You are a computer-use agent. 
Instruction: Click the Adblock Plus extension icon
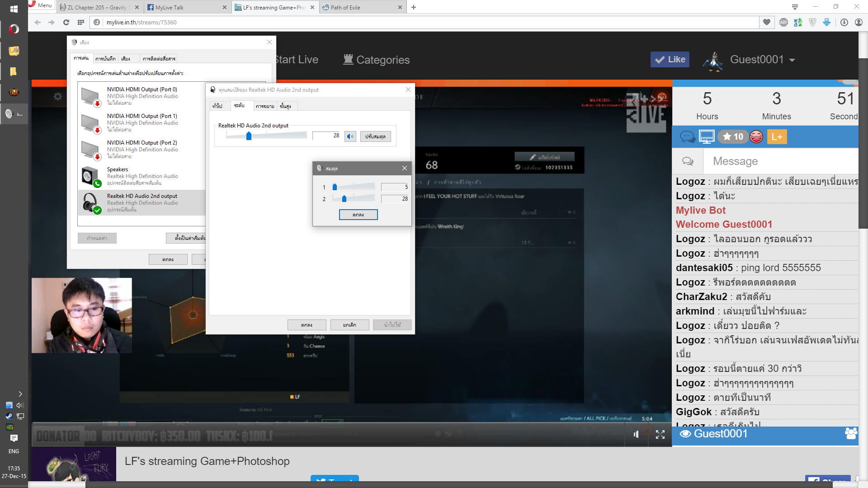tap(783, 22)
